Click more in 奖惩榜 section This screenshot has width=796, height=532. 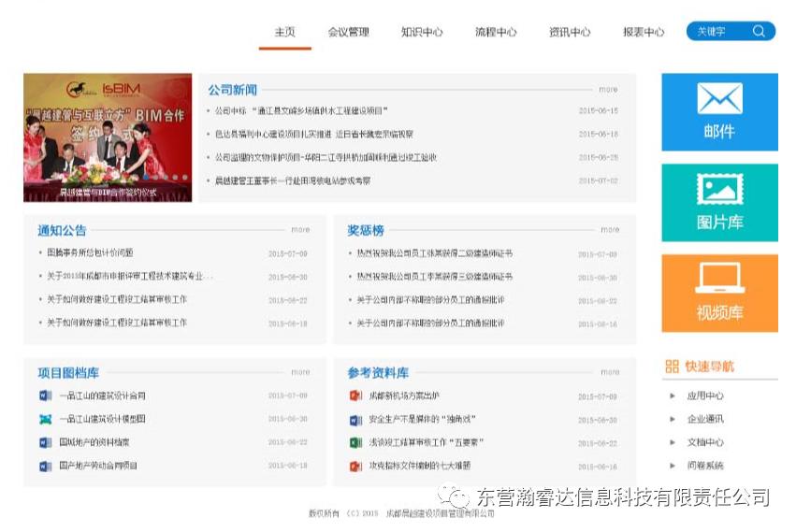click(610, 229)
